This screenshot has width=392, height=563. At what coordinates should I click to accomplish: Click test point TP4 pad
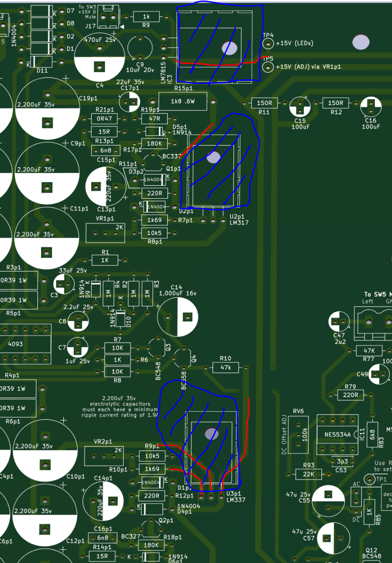tap(268, 43)
